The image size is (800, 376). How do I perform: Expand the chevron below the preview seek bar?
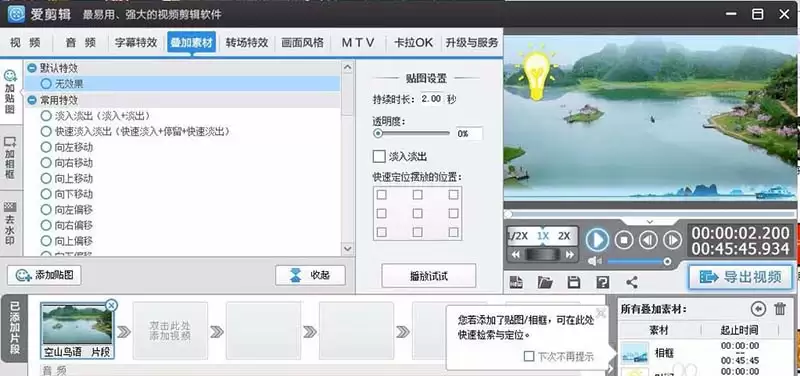point(649,221)
